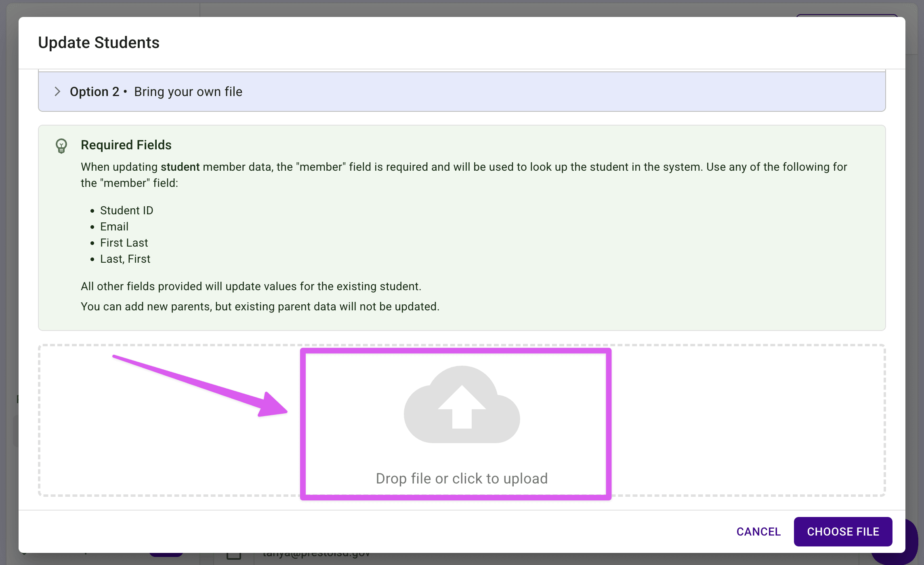Click the "Update Students" dialog title

pos(99,42)
